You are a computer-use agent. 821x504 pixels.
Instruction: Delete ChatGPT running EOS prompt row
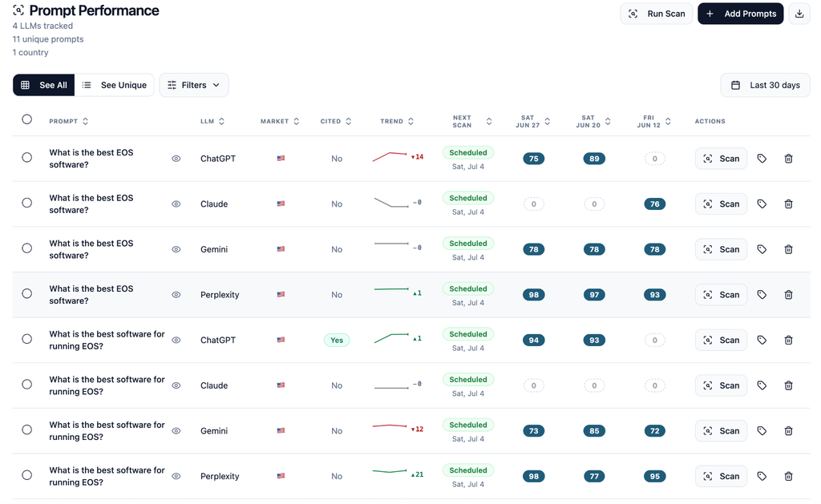point(788,341)
